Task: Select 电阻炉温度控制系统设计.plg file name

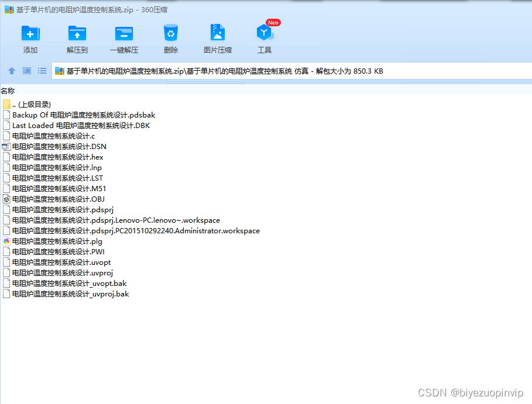Action: (x=57, y=241)
